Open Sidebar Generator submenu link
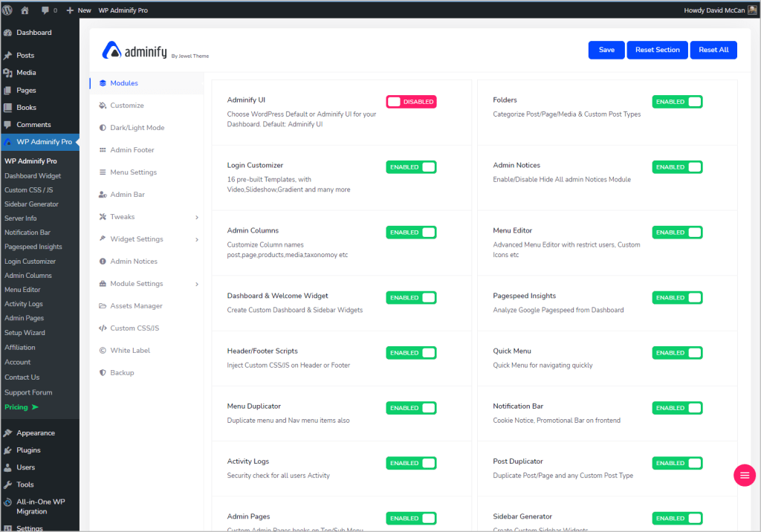 pyautogui.click(x=31, y=204)
